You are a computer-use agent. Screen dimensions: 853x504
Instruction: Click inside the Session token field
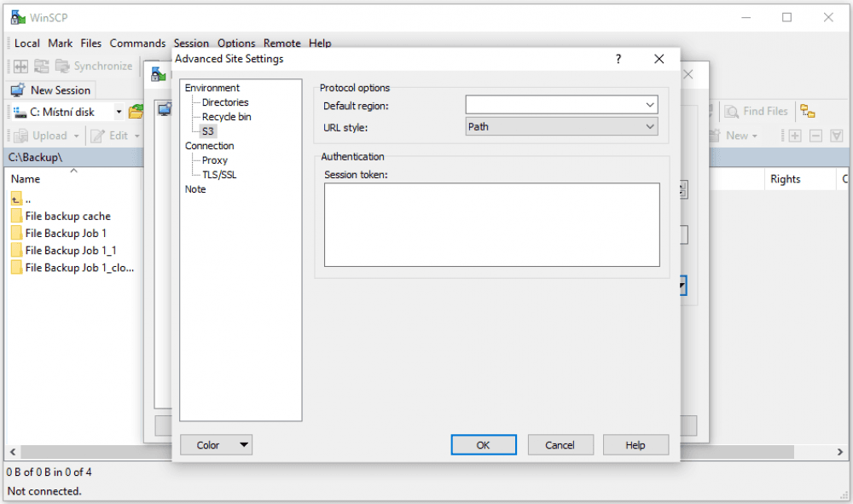pos(491,223)
